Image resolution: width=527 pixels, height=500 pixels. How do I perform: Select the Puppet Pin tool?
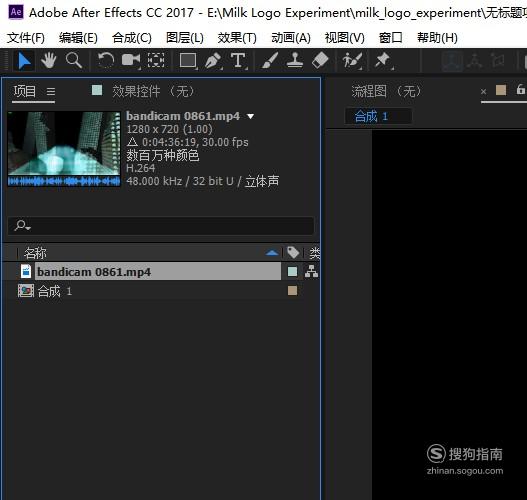point(383,61)
